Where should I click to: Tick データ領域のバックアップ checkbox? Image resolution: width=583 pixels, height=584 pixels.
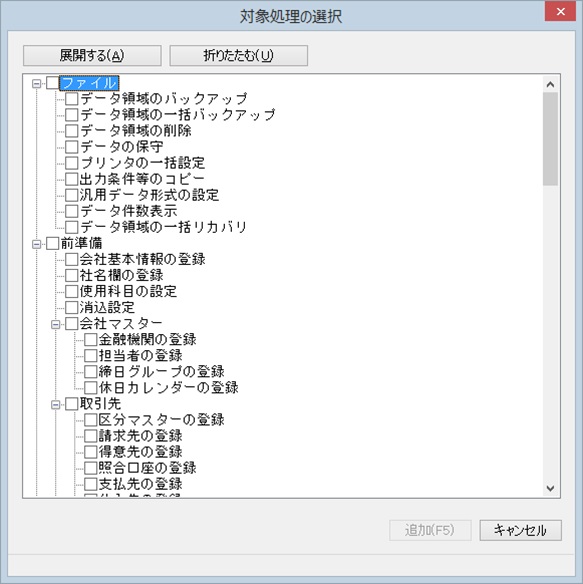point(72,99)
